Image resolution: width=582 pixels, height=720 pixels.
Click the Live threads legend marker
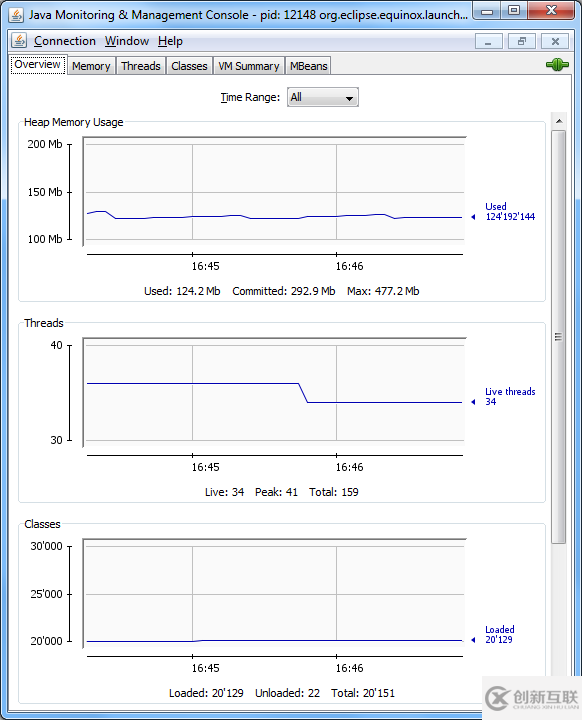473,402
